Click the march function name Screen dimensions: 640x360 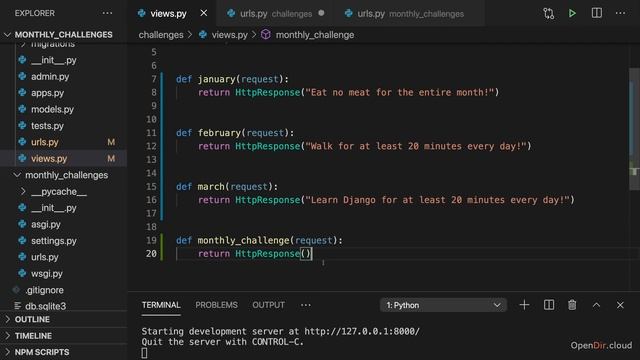click(x=211, y=187)
